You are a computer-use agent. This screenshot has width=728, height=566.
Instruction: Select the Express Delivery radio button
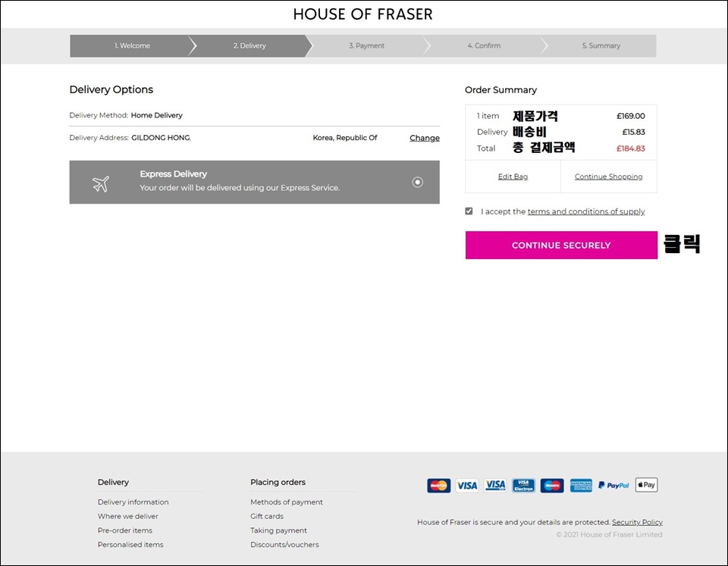[417, 183]
